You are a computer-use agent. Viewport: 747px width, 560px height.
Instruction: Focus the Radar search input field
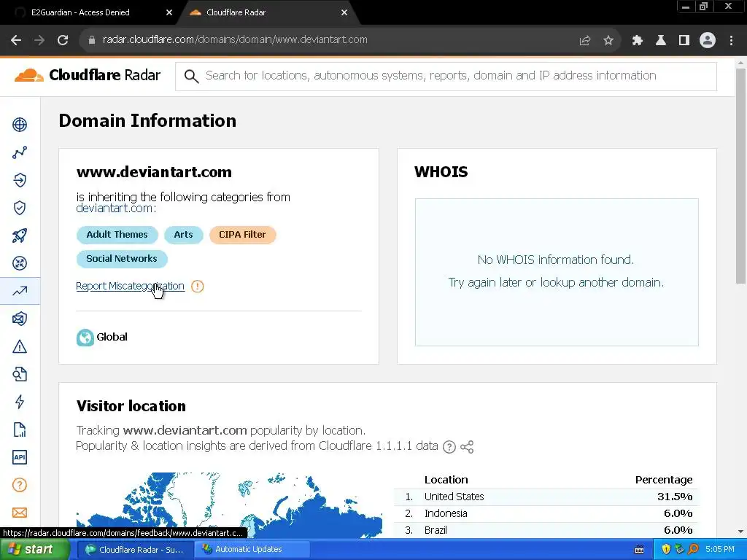coord(446,76)
